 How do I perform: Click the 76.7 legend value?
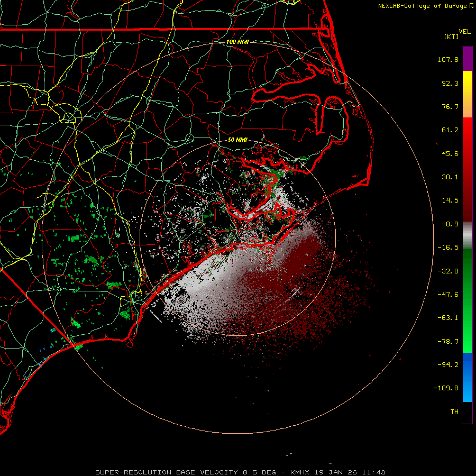[x=450, y=106]
